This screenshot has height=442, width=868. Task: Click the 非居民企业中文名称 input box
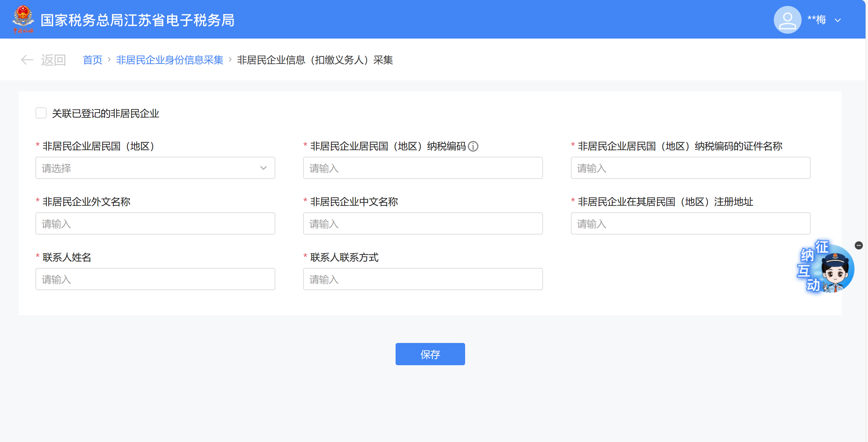(x=423, y=224)
